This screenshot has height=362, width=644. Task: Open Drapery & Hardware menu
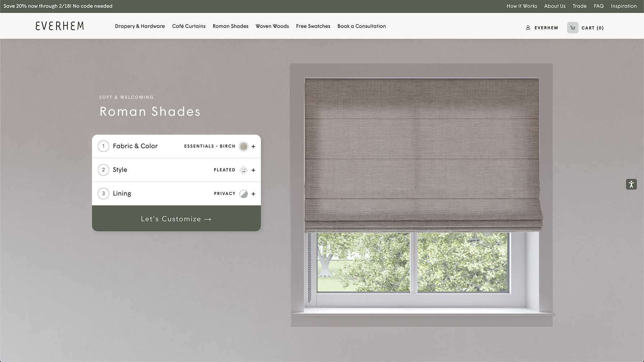pyautogui.click(x=140, y=26)
